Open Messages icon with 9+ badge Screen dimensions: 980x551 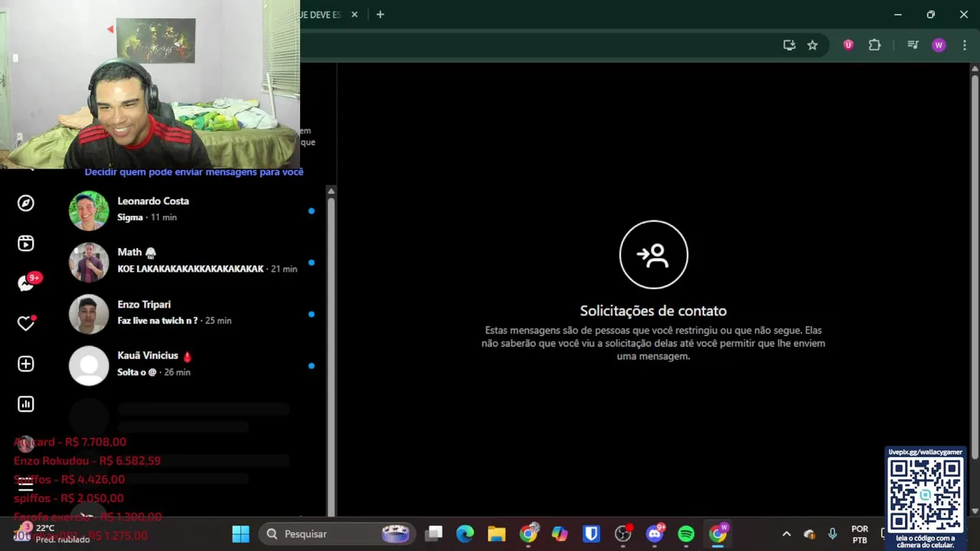pos(28,283)
